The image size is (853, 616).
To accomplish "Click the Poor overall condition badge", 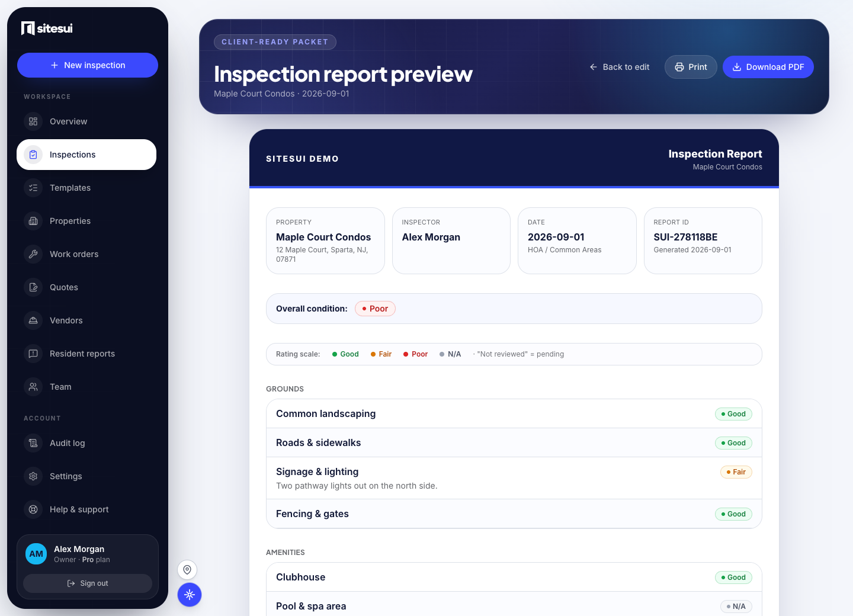I will pos(375,309).
